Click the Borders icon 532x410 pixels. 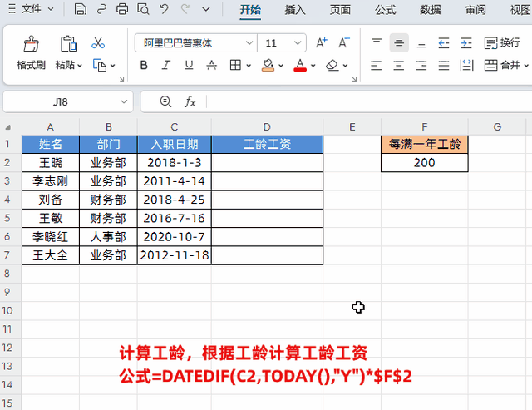pos(235,65)
